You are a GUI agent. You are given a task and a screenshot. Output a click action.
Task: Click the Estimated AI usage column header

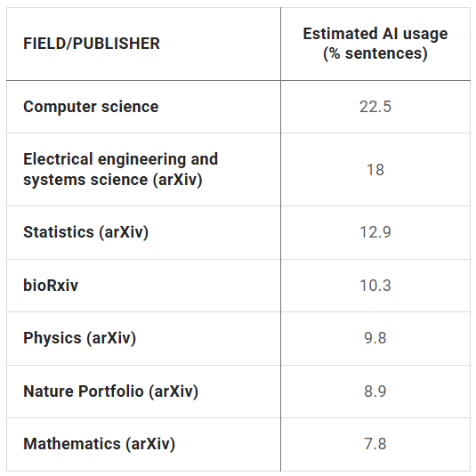pyautogui.click(x=375, y=44)
